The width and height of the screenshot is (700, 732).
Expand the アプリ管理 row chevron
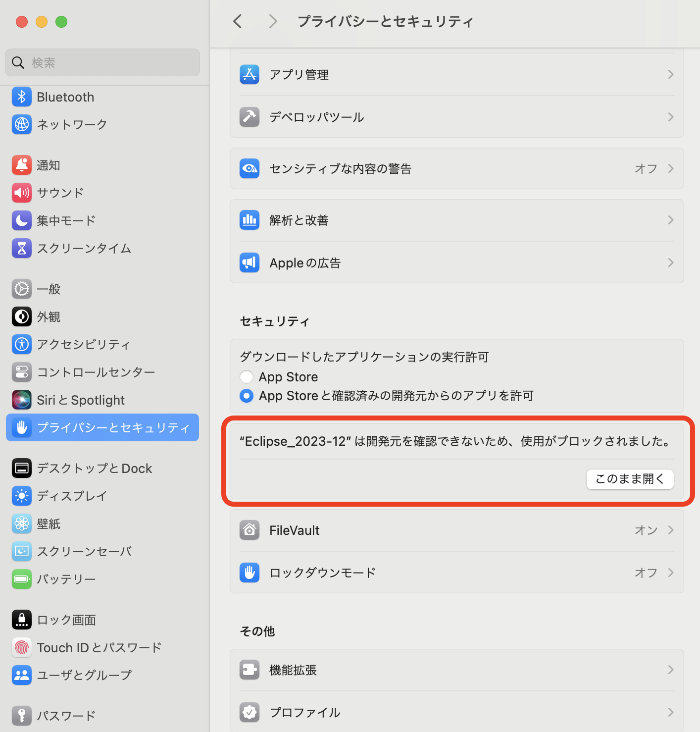[x=671, y=74]
